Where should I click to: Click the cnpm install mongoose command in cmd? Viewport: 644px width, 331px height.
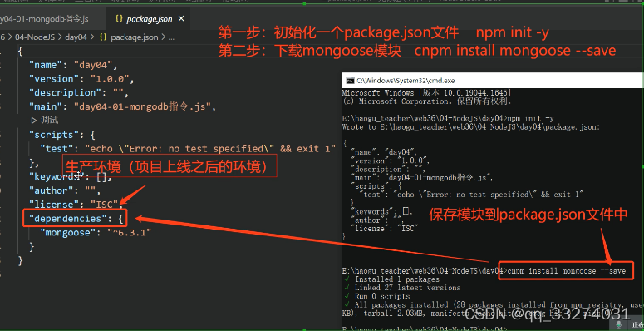coord(567,271)
